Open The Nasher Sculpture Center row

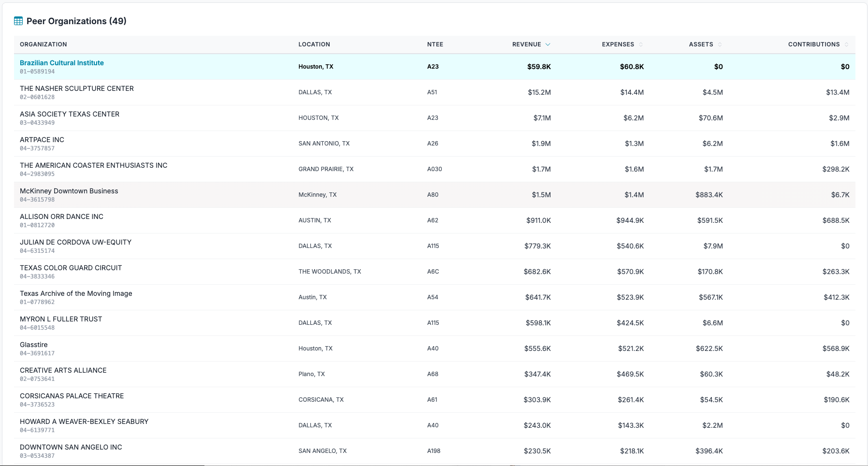pyautogui.click(x=77, y=88)
